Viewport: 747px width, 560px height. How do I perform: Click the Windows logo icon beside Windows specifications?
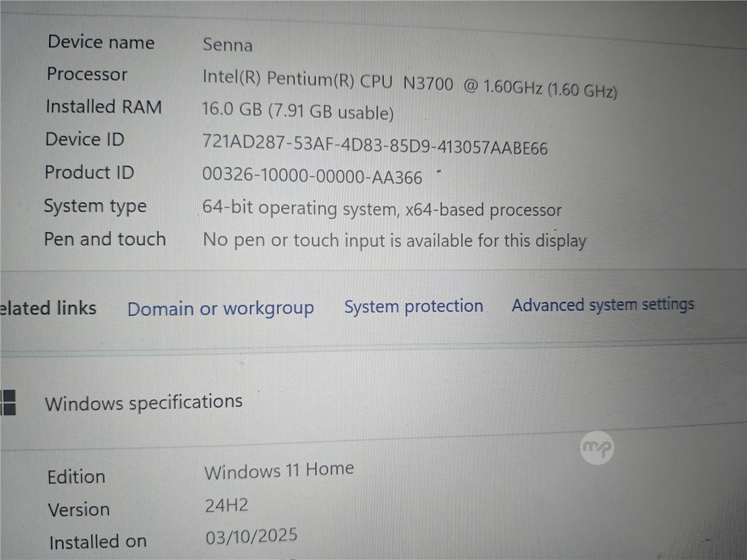pos(8,402)
